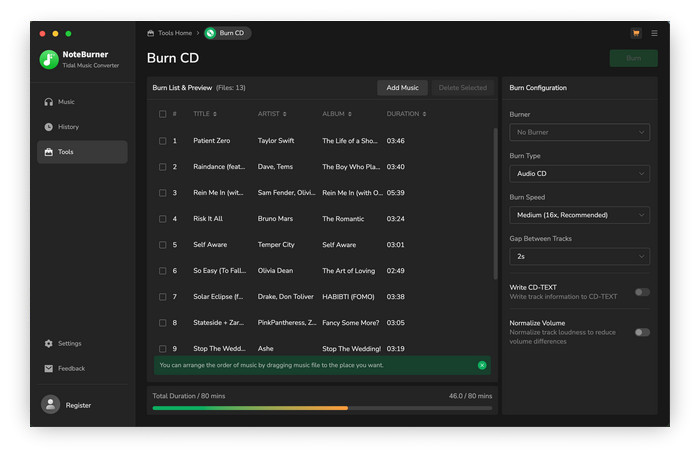Click the Tools Home breadcrumb icon
The height and width of the screenshot is (457, 700).
150,33
